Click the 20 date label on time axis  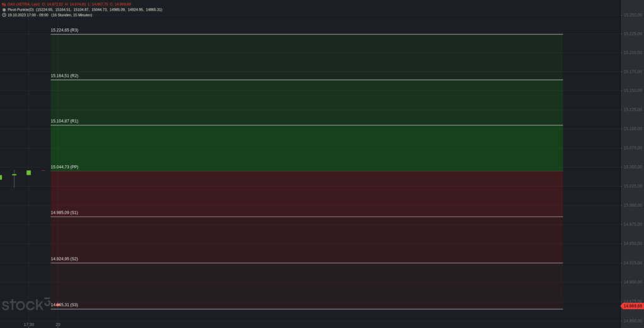point(58,325)
